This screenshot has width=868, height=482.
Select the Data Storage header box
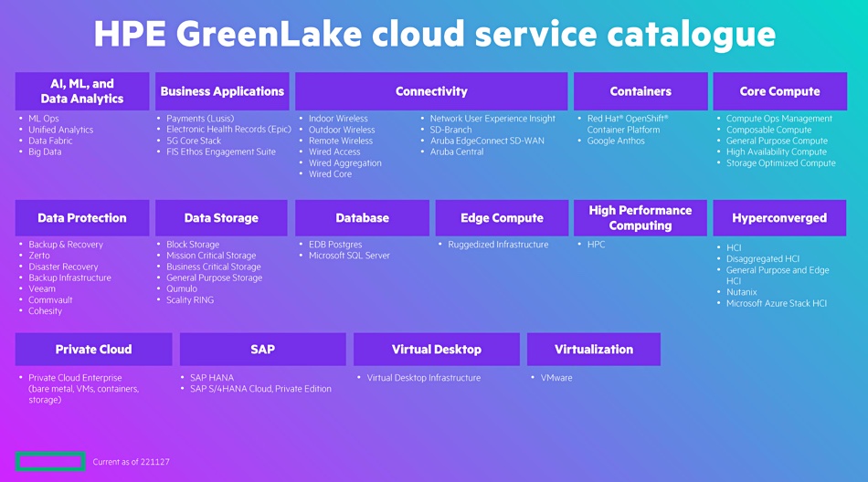221,218
